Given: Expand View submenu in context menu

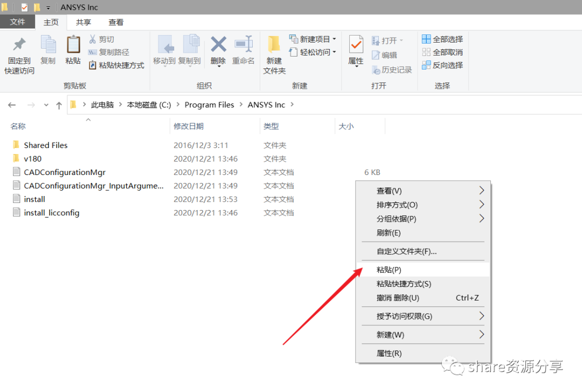Looking at the screenshot, I should point(481,191).
